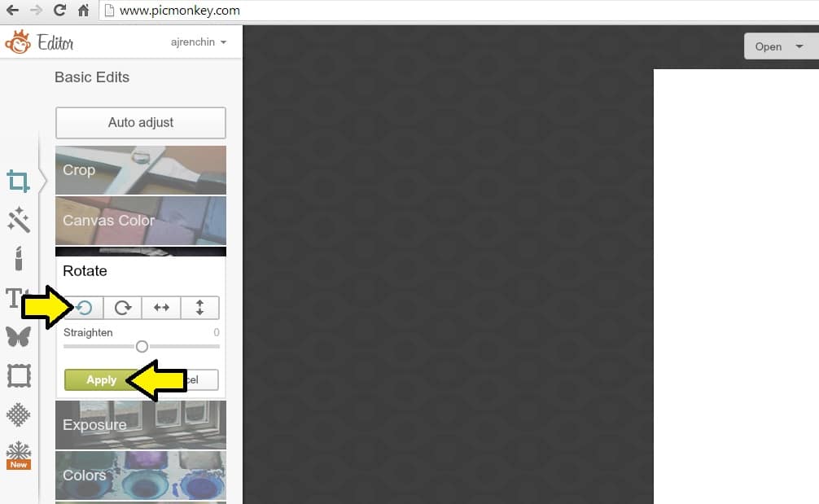Open the Crop panel
The width and height of the screenshot is (819, 504).
[x=140, y=170]
